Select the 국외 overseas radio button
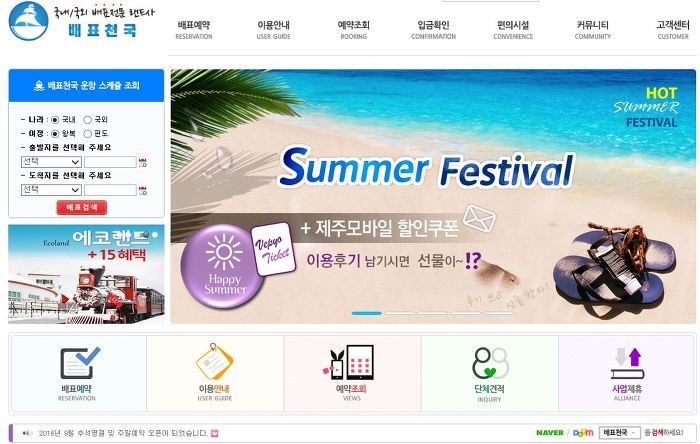The height and width of the screenshot is (444, 700). point(88,120)
